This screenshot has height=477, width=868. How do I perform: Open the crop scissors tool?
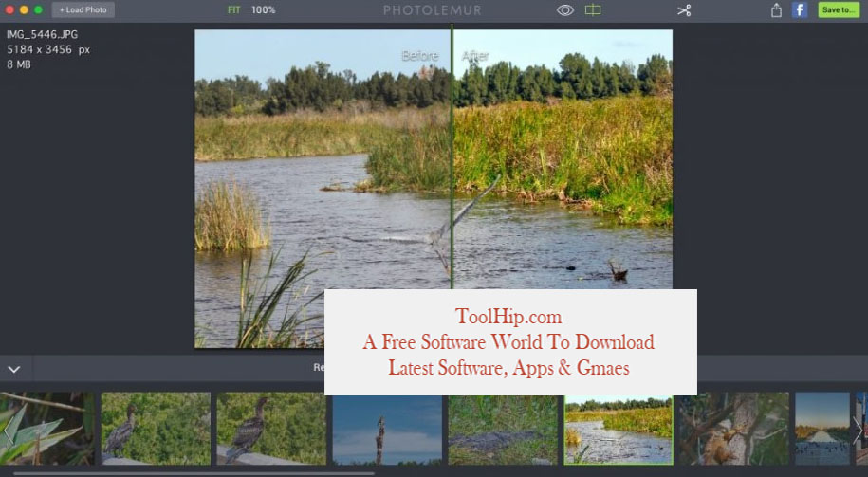[684, 10]
